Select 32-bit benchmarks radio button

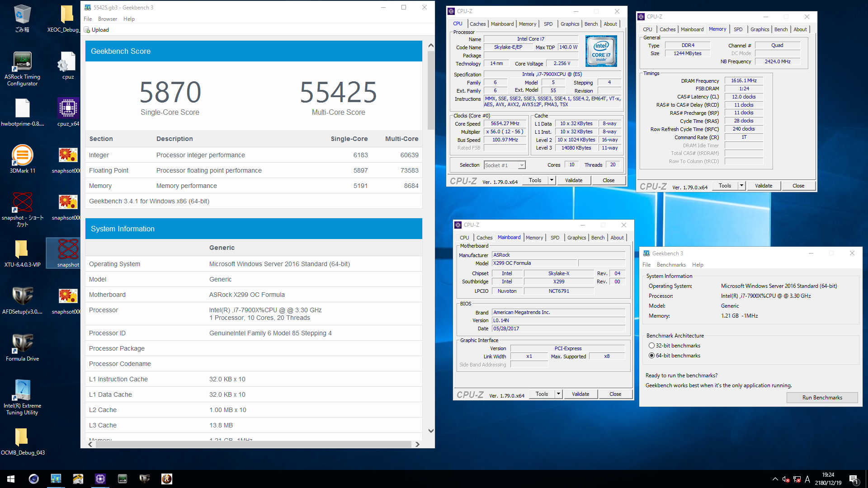[651, 346]
